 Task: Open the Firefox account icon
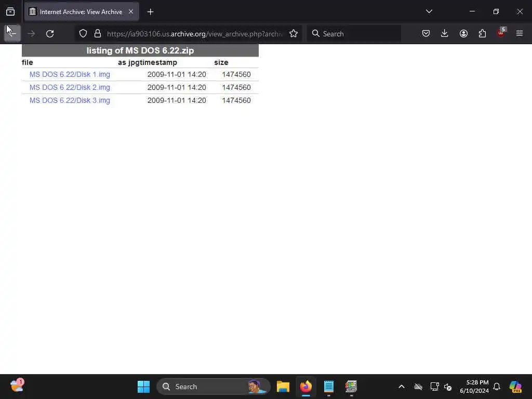point(463,34)
